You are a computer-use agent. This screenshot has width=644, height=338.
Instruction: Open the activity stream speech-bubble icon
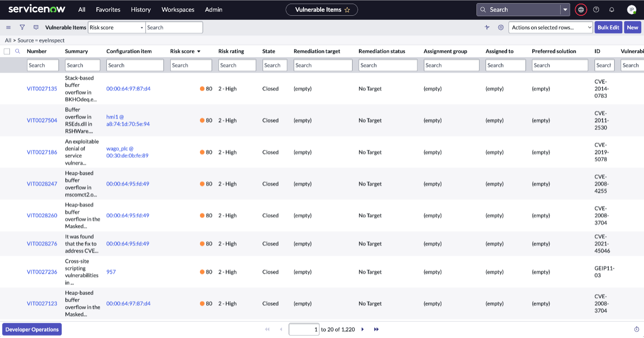click(x=36, y=27)
